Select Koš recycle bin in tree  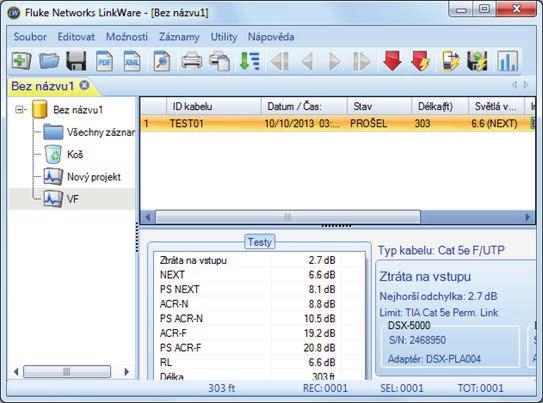tap(75, 154)
